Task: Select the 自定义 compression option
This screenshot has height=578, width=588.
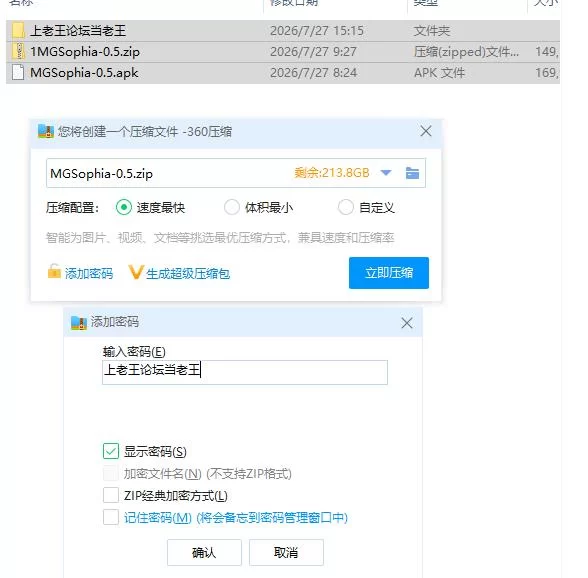Action: (x=345, y=207)
